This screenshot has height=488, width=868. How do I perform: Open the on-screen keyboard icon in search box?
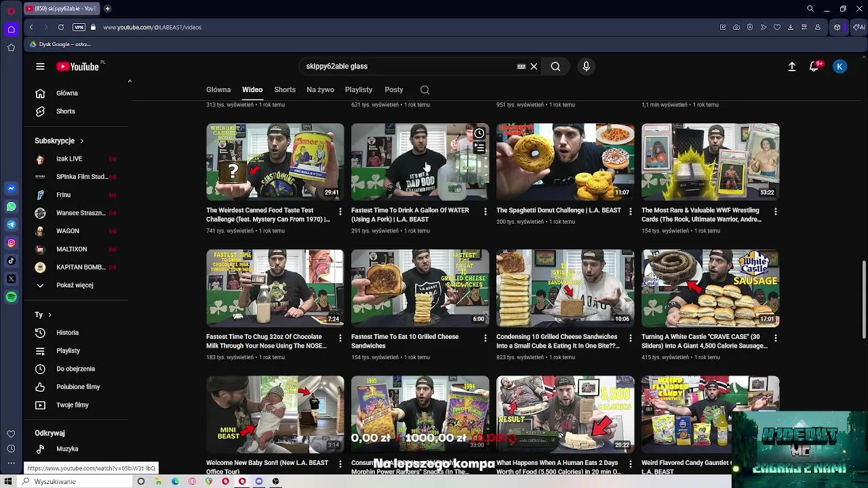point(521,66)
